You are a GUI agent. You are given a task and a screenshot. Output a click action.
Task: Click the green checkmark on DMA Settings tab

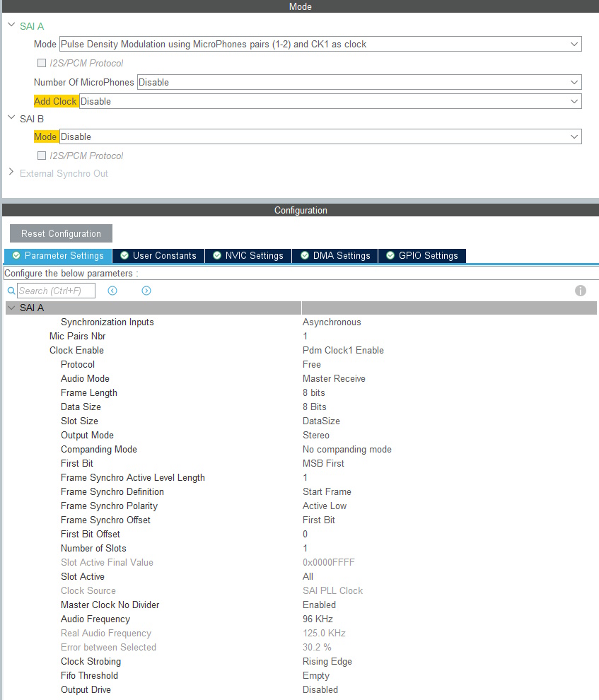click(305, 256)
